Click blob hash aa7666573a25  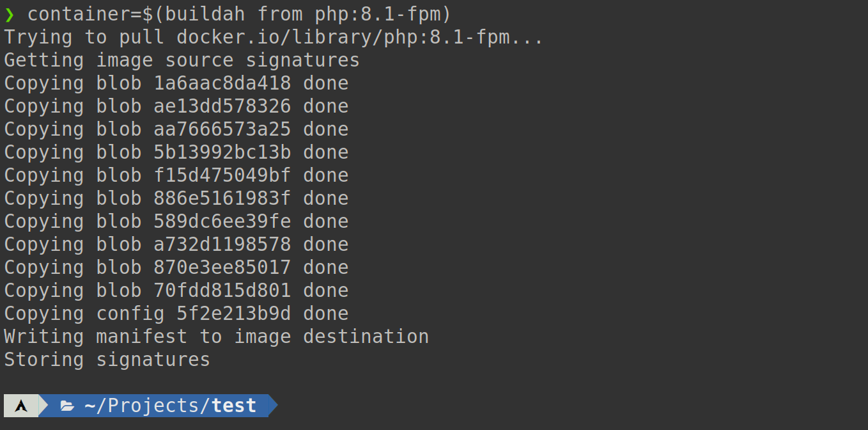pyautogui.click(x=222, y=129)
